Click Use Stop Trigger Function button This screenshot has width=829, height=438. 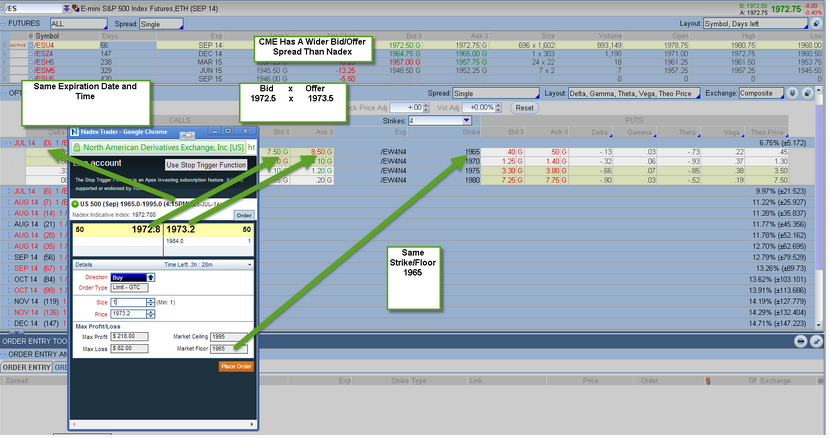click(206, 165)
